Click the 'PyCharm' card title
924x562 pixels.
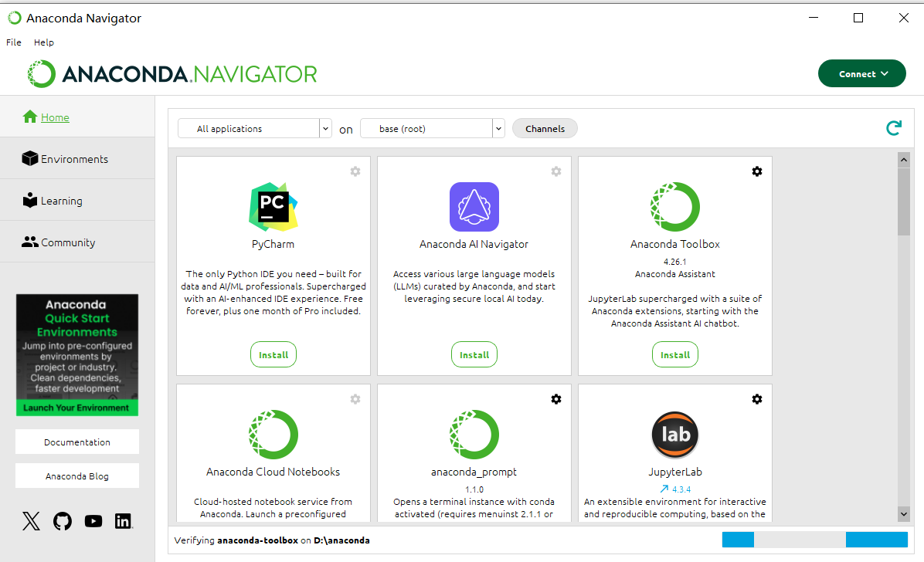(x=273, y=244)
